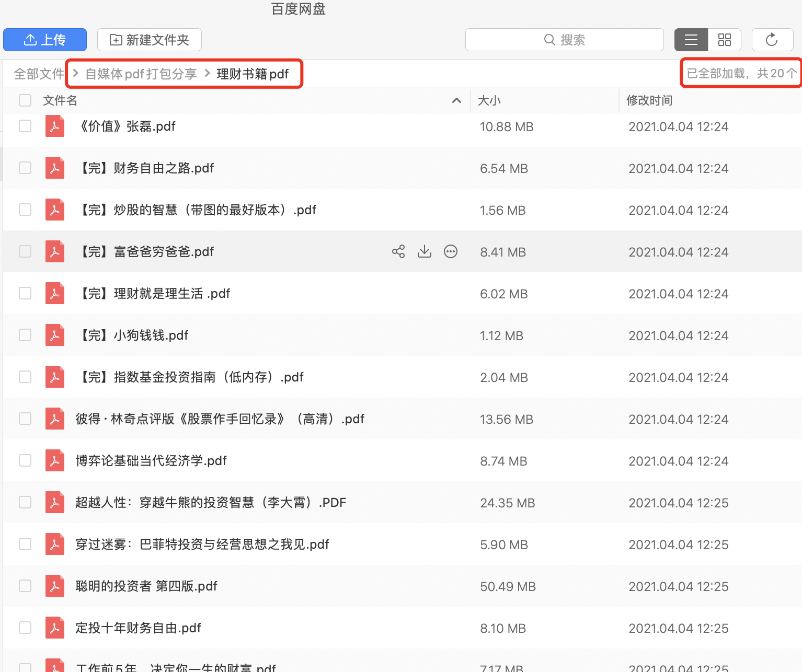The width and height of the screenshot is (802, 672).
Task: Toggle the select-all files checkbox
Action: click(x=25, y=100)
